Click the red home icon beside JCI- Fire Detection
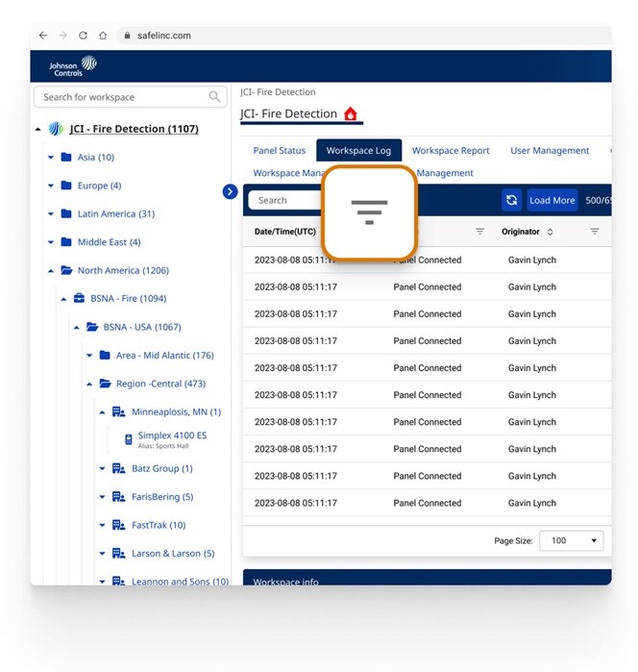Image resolution: width=638 pixels, height=672 pixels. point(351,113)
